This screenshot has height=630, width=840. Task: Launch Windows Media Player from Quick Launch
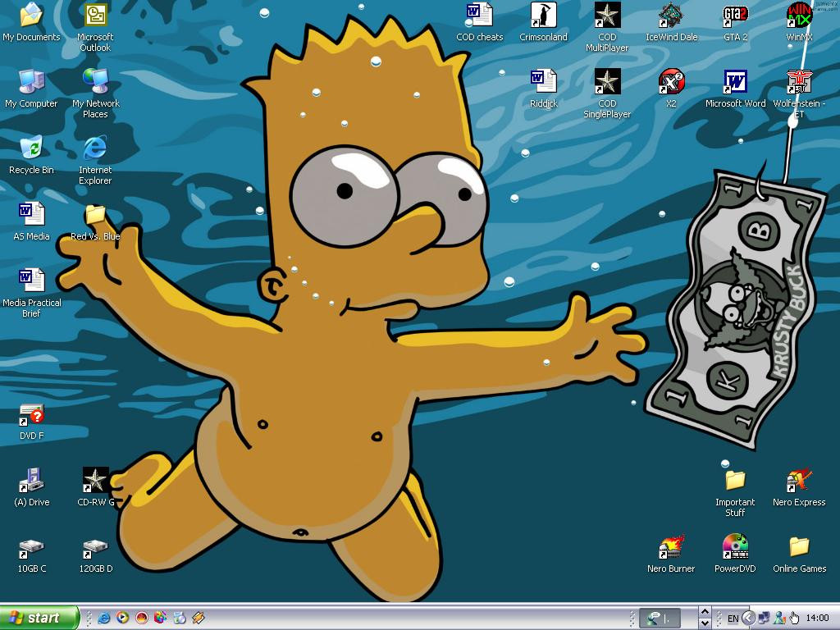click(x=123, y=618)
